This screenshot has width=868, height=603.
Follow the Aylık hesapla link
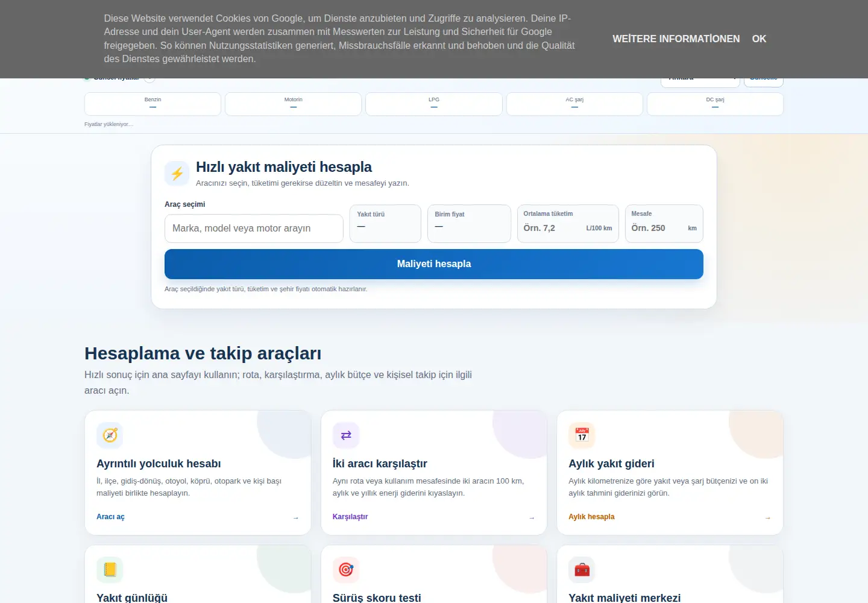click(591, 517)
